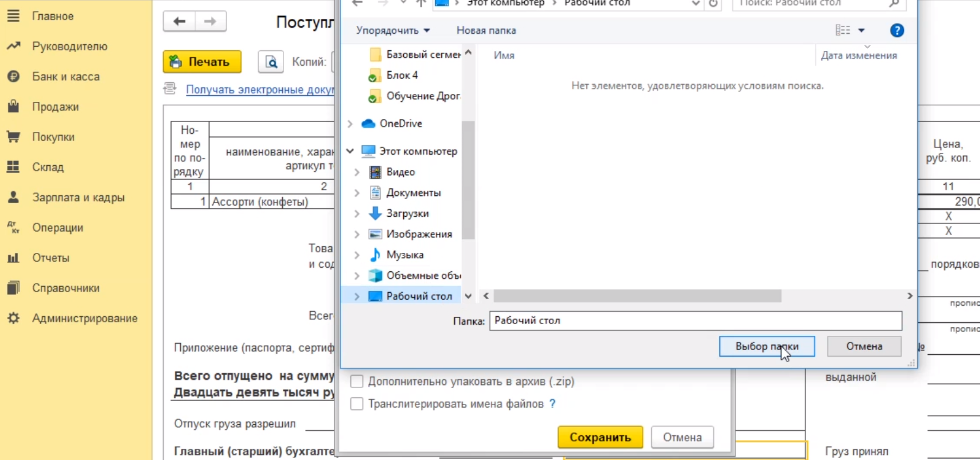Expand the OneDrive tree node
Viewport: 980px width, 460px height.
pos(349,123)
